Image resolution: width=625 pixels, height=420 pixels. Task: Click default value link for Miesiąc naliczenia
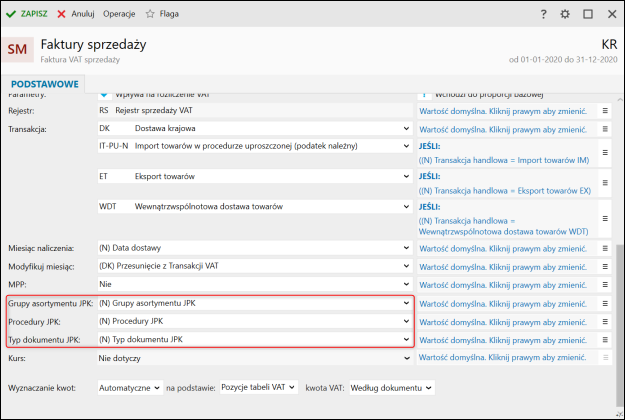pyautogui.click(x=502, y=249)
